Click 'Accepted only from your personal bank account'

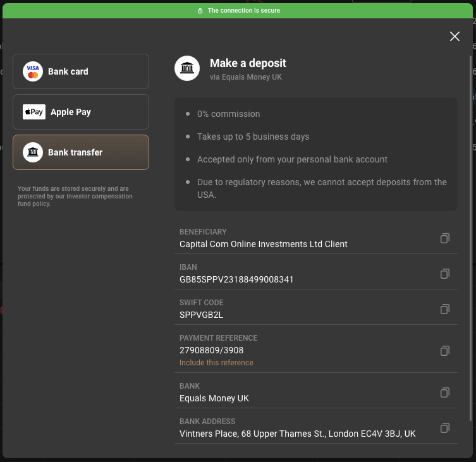292,159
